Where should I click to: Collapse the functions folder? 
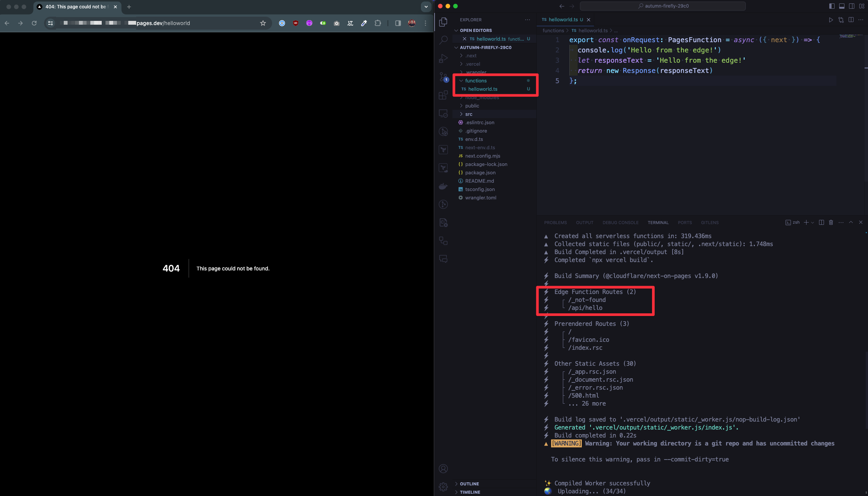[476, 81]
